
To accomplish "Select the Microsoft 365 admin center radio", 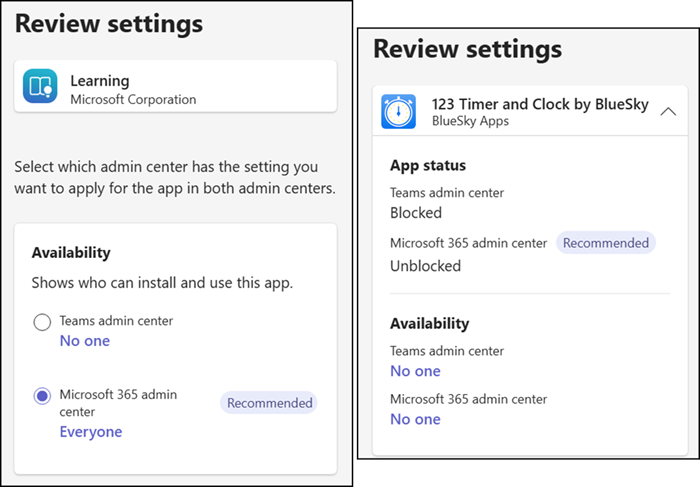I will click(x=42, y=396).
